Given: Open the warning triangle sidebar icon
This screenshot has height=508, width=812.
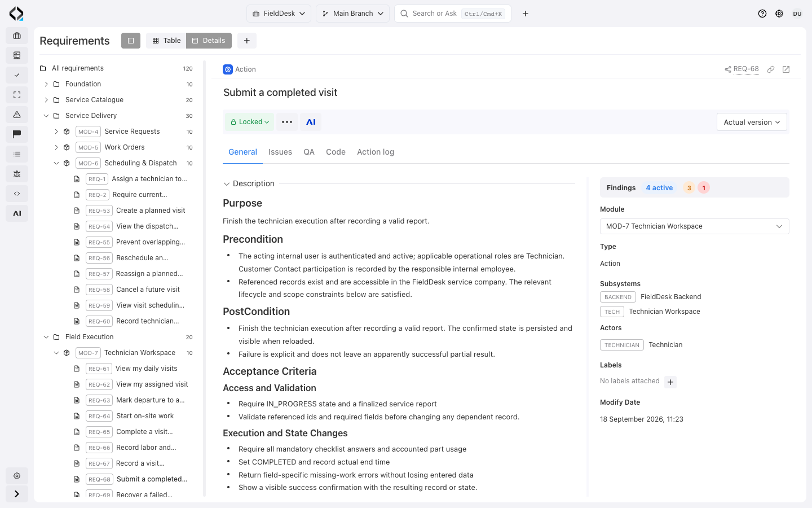Looking at the screenshot, I should click(17, 115).
